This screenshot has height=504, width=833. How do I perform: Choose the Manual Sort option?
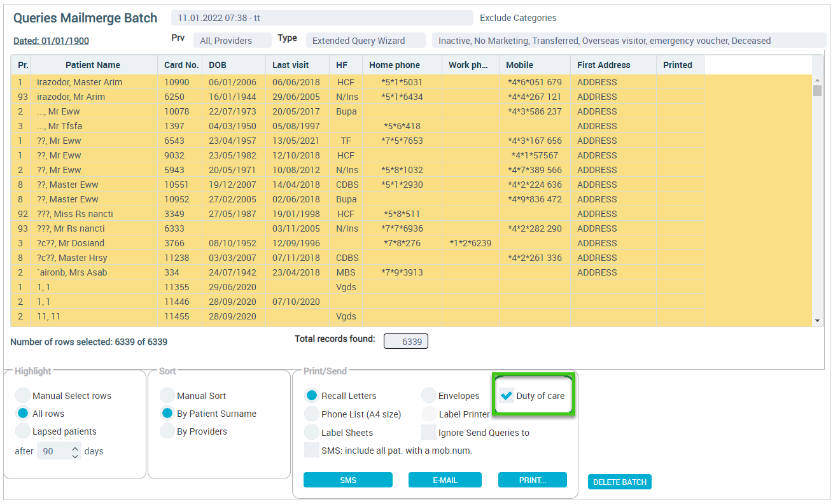pos(167,395)
